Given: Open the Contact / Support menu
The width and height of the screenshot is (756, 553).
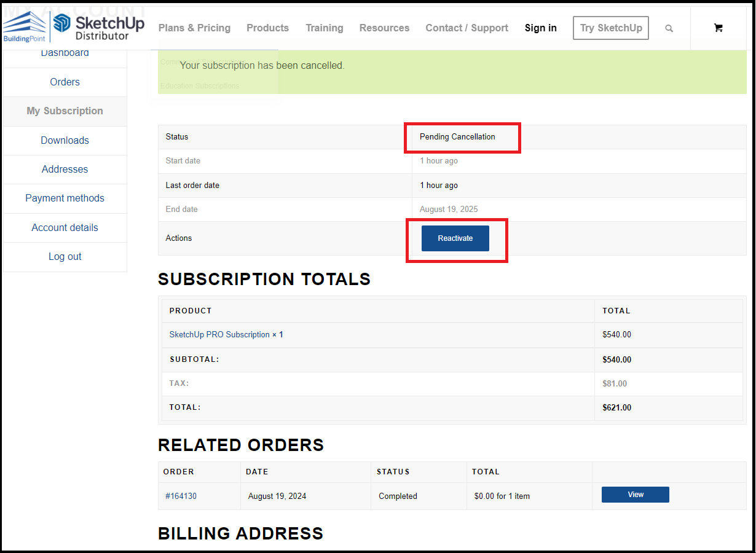Looking at the screenshot, I should pyautogui.click(x=467, y=28).
